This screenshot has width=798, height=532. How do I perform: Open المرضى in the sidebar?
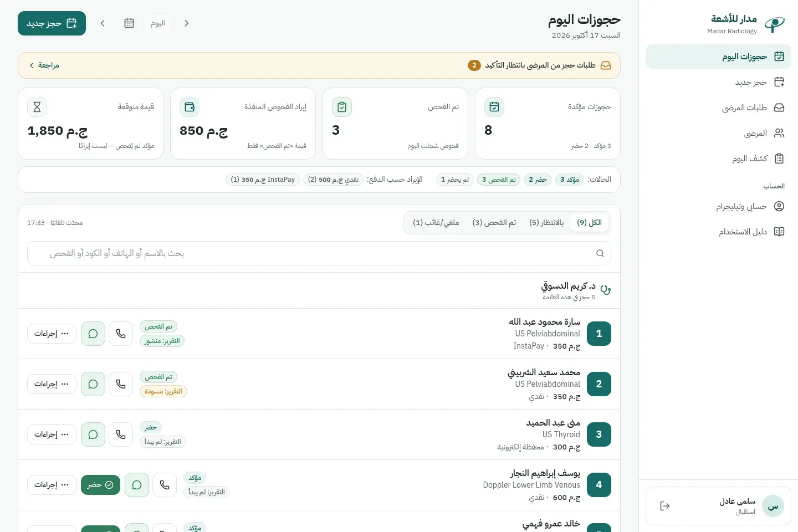(718, 133)
